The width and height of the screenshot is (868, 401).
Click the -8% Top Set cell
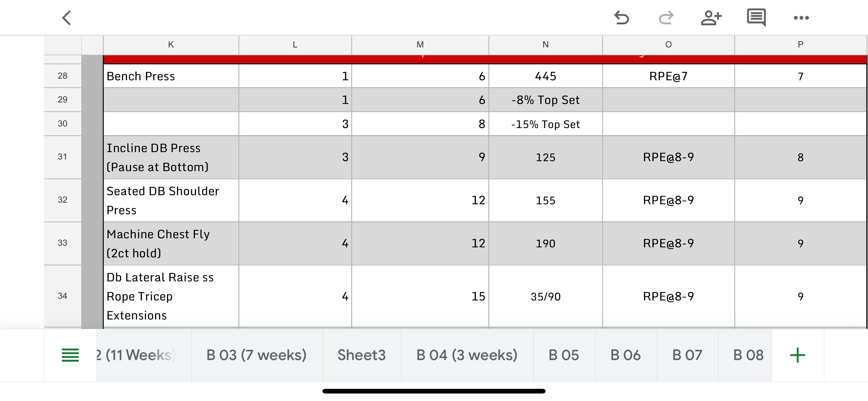tap(545, 100)
